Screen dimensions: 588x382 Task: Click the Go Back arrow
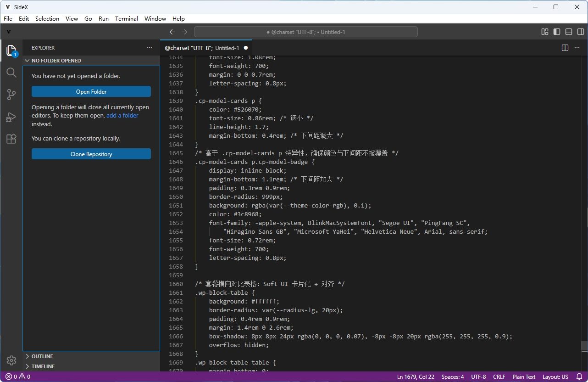pyautogui.click(x=172, y=32)
